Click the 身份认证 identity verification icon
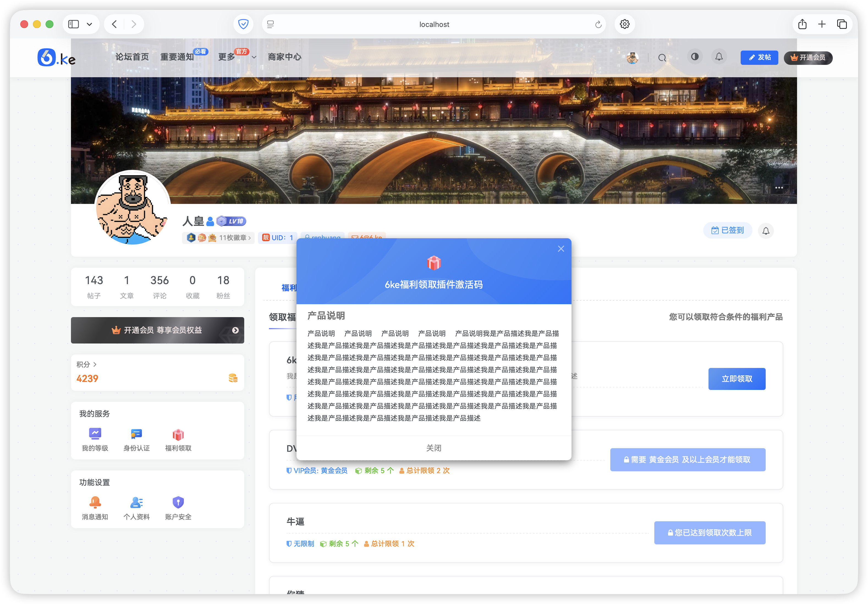This screenshot has width=868, height=604. pos(136,434)
